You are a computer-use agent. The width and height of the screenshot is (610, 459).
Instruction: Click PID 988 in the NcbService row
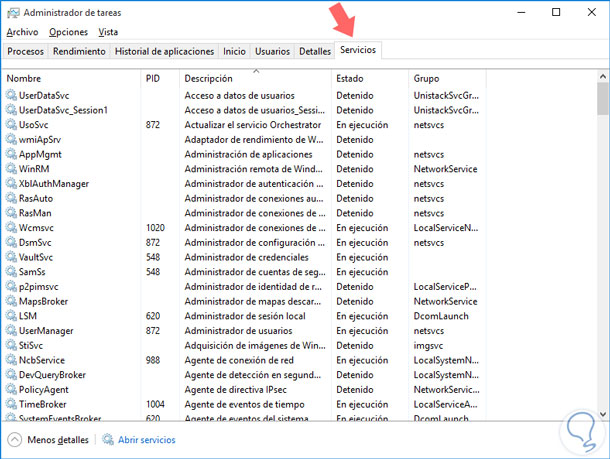tap(153, 360)
